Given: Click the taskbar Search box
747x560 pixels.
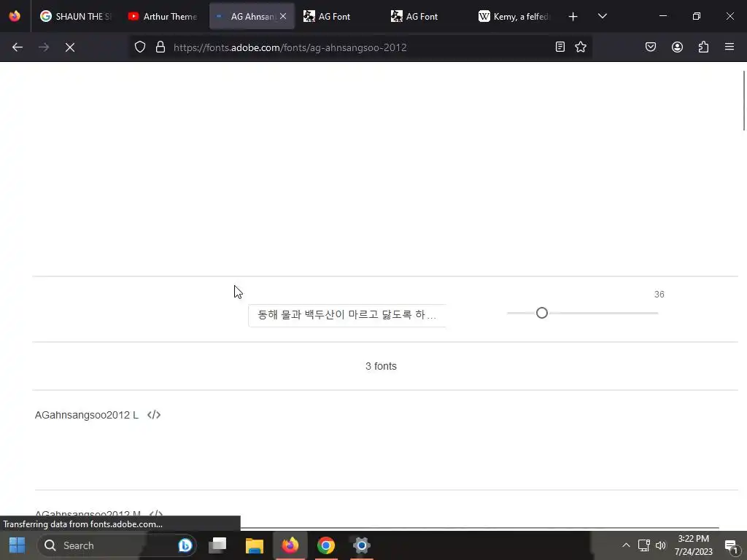Looking at the screenshot, I should (117, 545).
